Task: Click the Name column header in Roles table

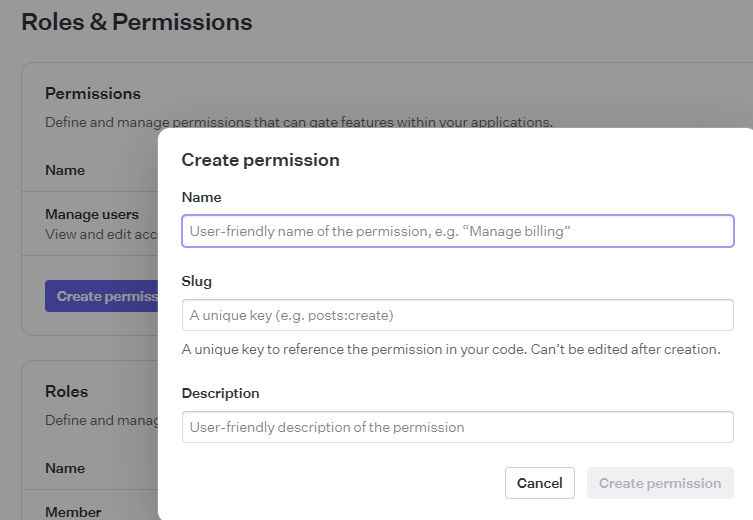Action: [65, 468]
